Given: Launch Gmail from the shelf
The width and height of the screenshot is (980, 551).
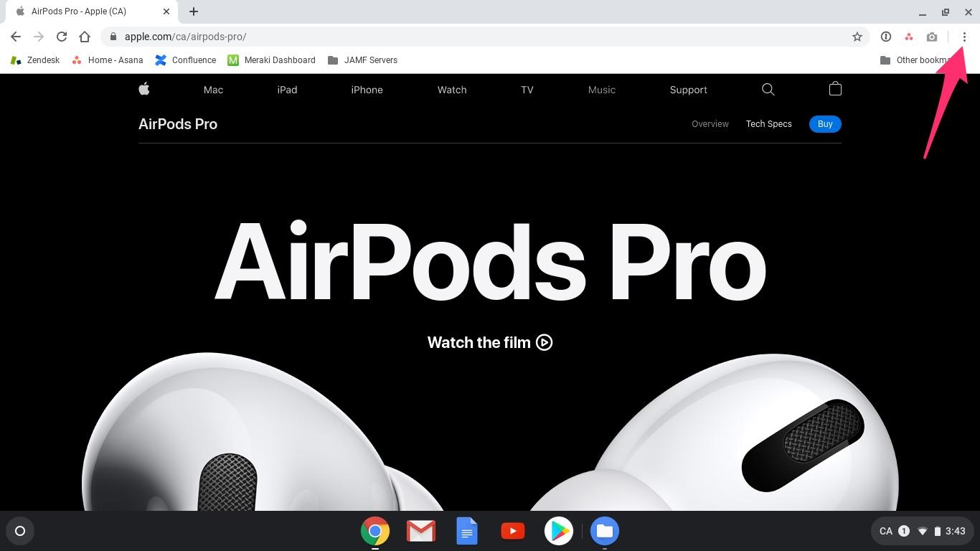Looking at the screenshot, I should (x=421, y=531).
